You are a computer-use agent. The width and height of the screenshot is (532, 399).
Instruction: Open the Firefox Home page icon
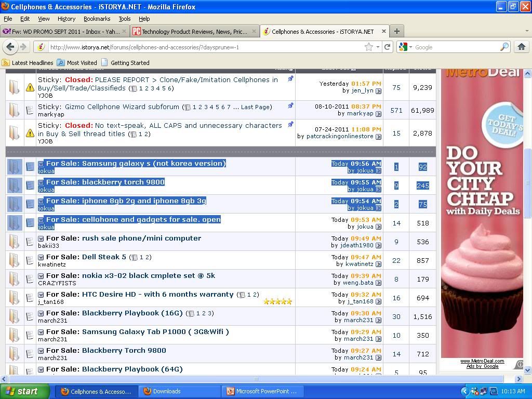point(521,47)
